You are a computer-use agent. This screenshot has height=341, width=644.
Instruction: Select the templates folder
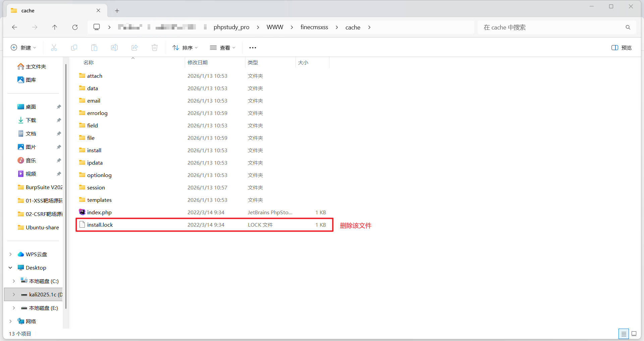pos(203,200)
